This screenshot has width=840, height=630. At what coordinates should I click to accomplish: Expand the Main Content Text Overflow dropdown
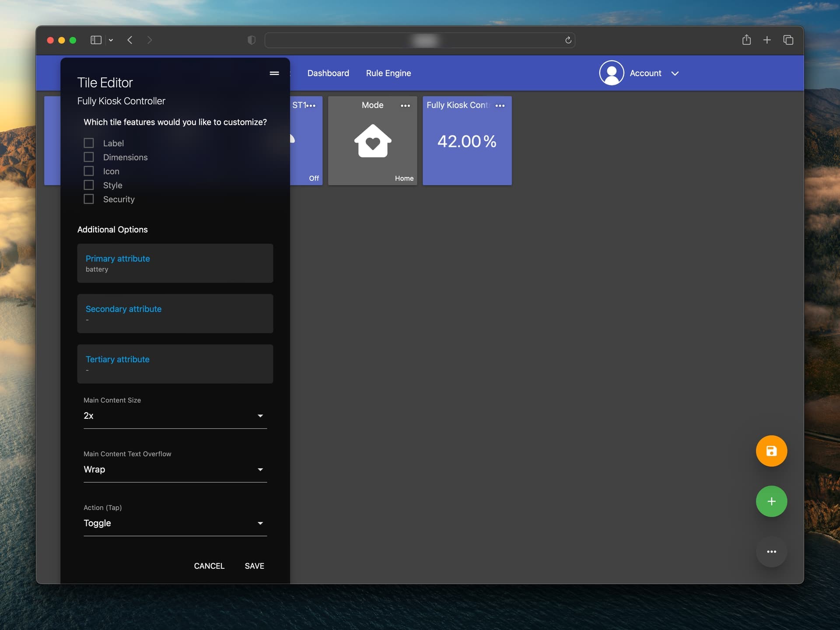[175, 470]
